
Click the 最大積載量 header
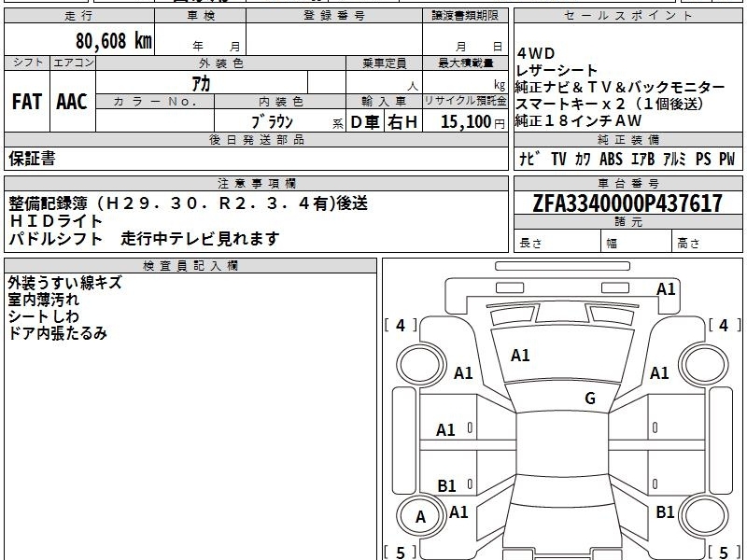[x=465, y=63]
